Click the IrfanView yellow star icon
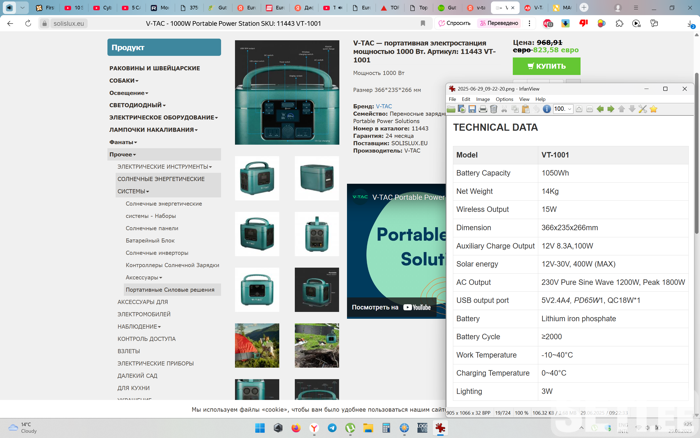The height and width of the screenshot is (438, 700). pos(654,109)
